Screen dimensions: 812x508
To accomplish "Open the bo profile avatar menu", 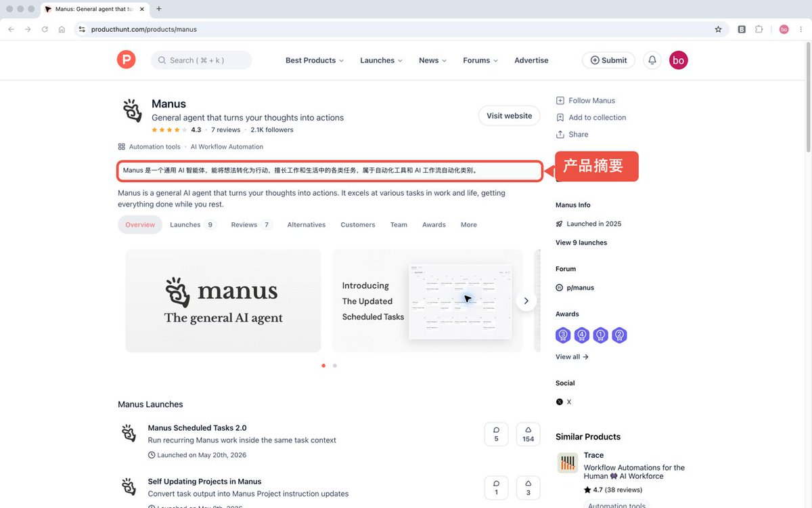I will click(x=679, y=60).
